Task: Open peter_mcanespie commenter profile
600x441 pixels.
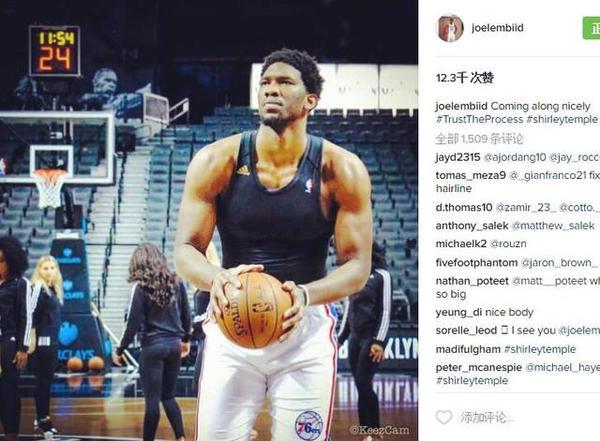Action: 479,368
